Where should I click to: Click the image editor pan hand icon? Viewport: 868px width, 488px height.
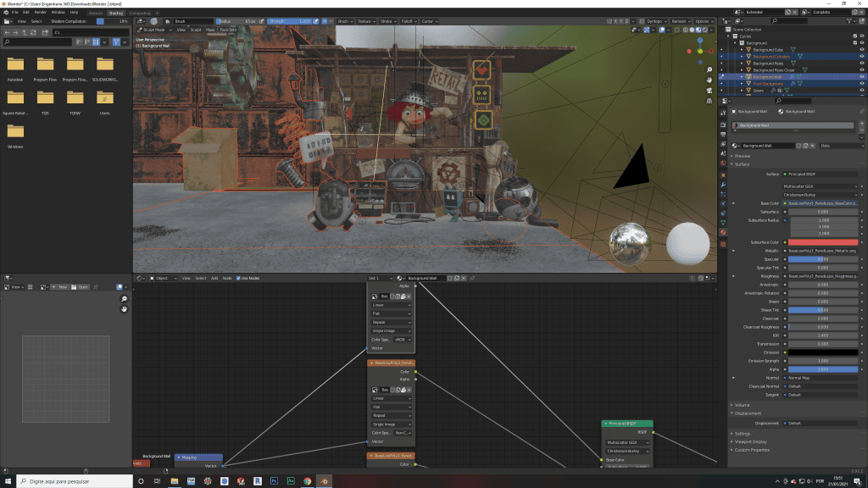coord(124,308)
